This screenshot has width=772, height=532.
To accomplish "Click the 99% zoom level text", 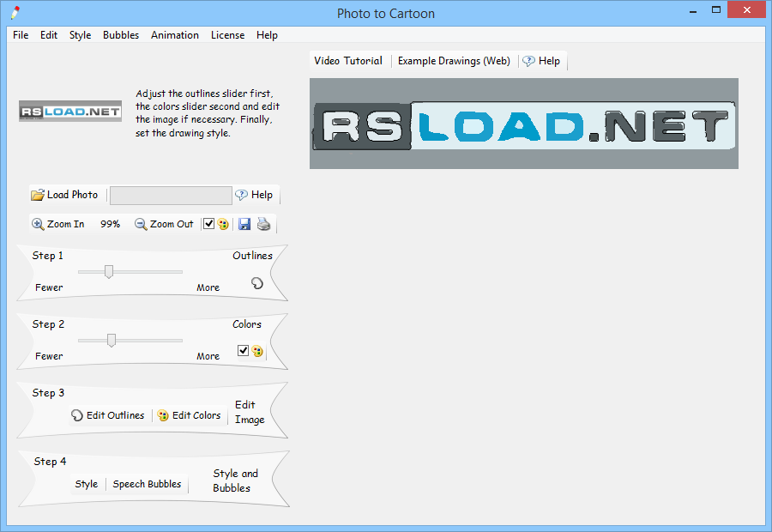I will coord(111,224).
